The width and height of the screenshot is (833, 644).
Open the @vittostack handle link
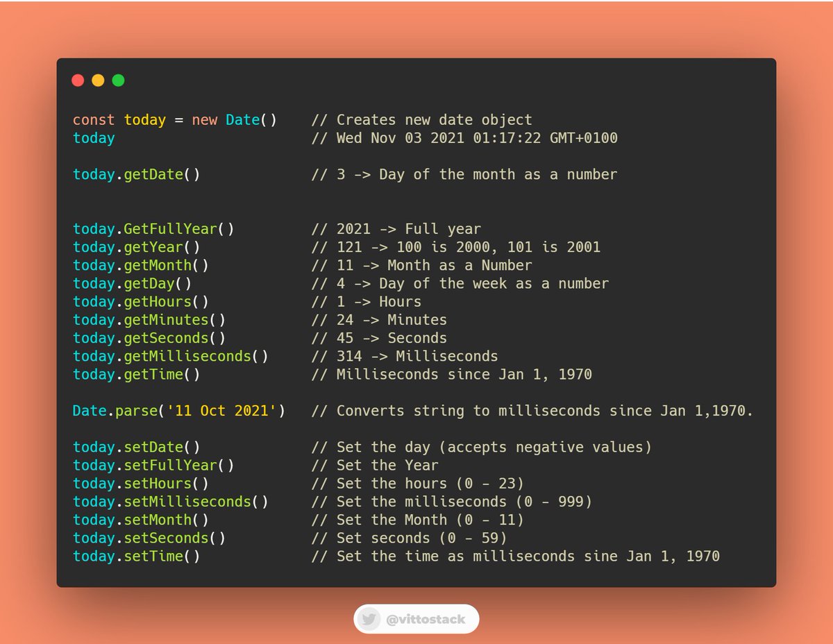(425, 619)
